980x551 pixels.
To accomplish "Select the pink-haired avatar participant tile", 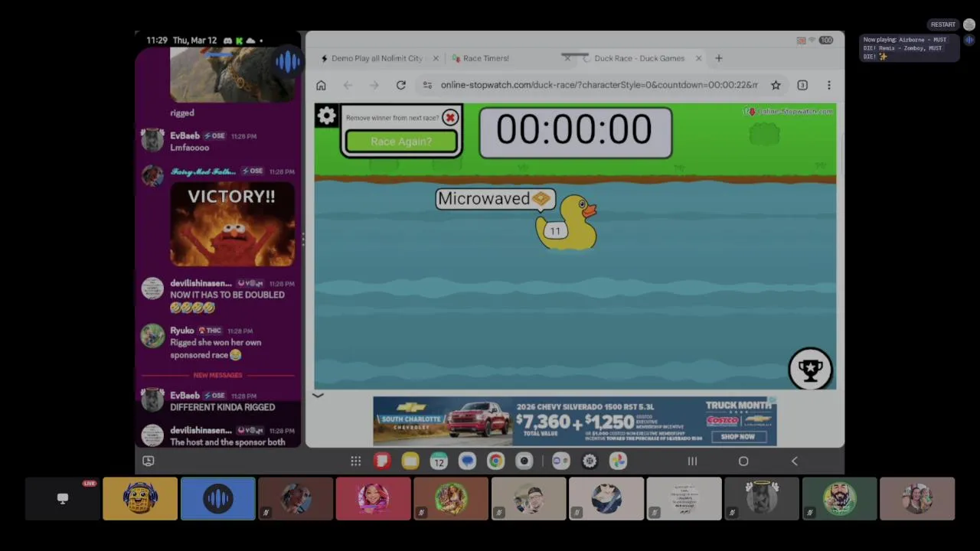I will [x=374, y=499].
